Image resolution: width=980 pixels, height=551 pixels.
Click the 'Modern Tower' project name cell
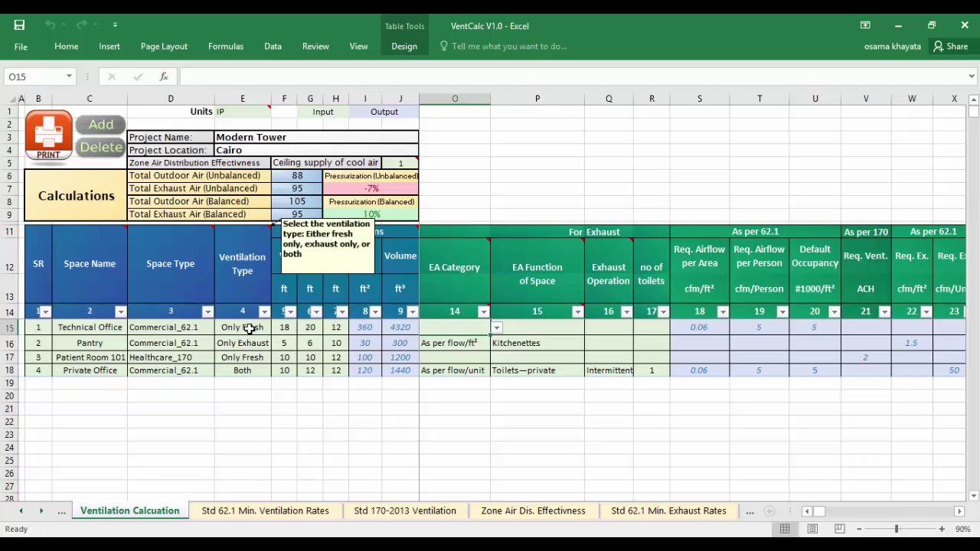[x=316, y=137]
